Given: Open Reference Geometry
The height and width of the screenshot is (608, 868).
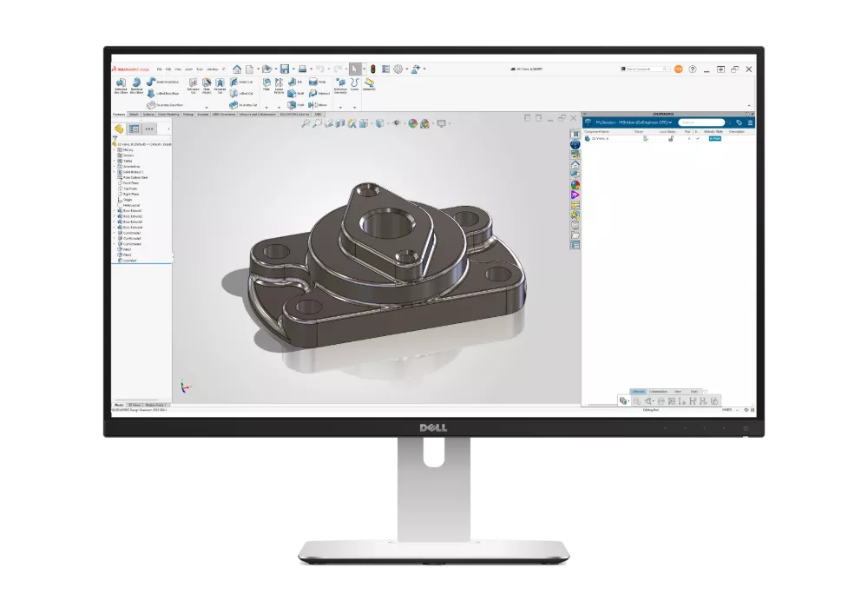Looking at the screenshot, I should pyautogui.click(x=340, y=85).
